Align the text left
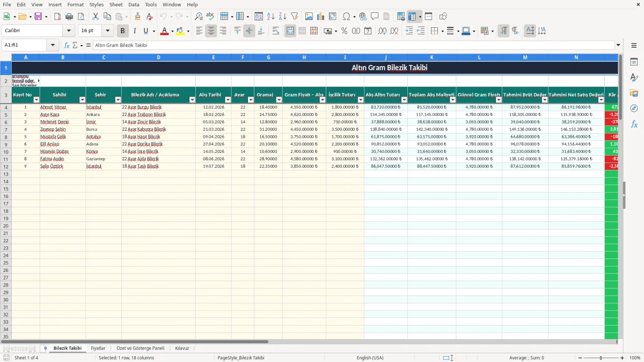644x362 pixels. click(200, 31)
